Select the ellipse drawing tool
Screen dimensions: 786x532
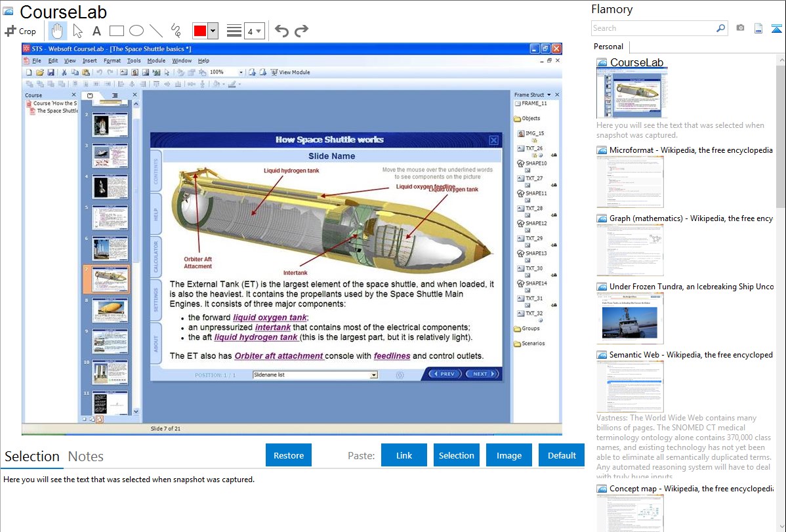pyautogui.click(x=136, y=31)
